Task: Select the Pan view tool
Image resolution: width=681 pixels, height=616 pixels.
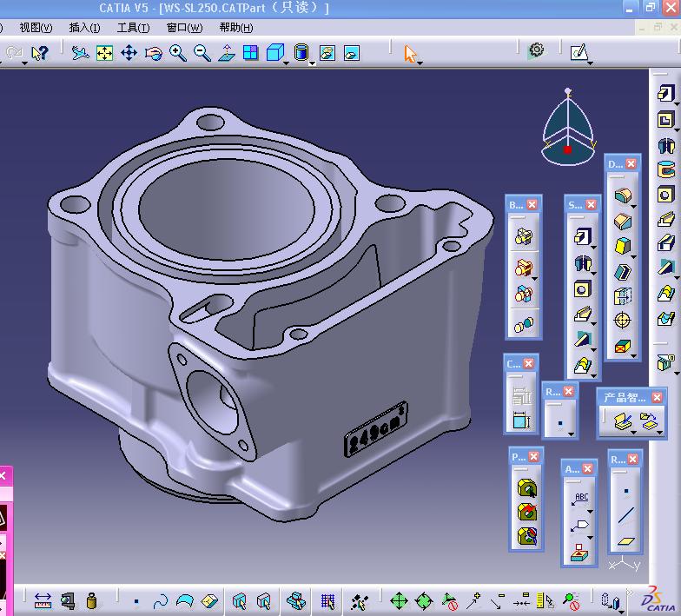Action: pos(129,53)
